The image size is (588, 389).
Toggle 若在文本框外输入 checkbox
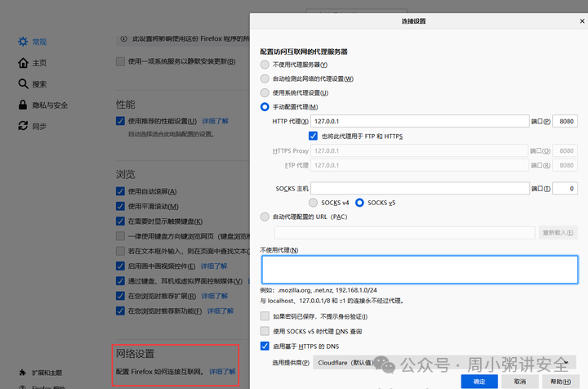click(x=120, y=251)
